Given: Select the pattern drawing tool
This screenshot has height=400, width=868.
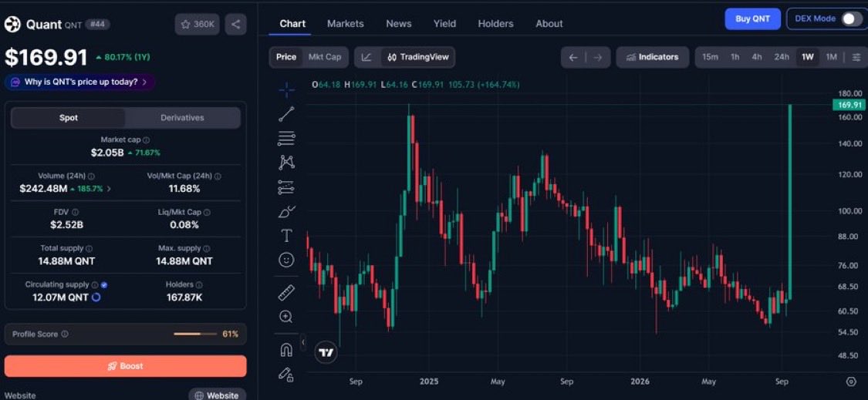Looking at the screenshot, I should [286, 162].
